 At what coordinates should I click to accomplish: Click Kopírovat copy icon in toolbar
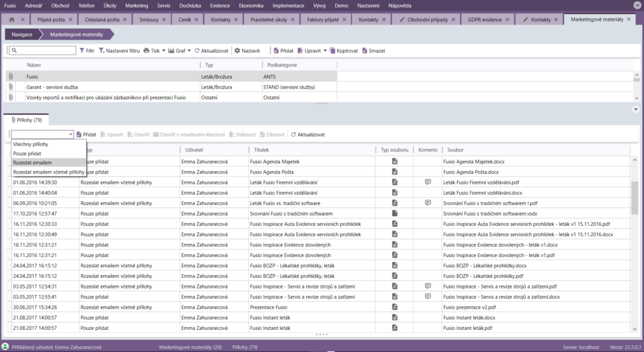coord(332,50)
